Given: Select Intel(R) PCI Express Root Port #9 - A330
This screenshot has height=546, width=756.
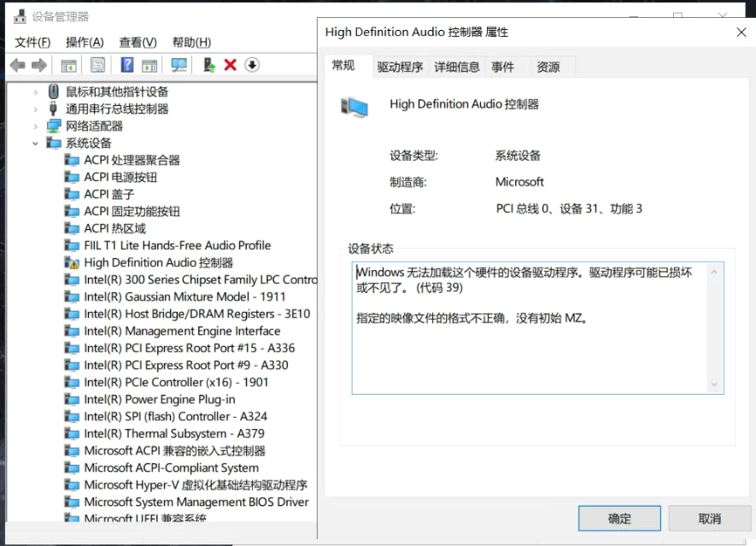Looking at the screenshot, I should (x=186, y=365).
